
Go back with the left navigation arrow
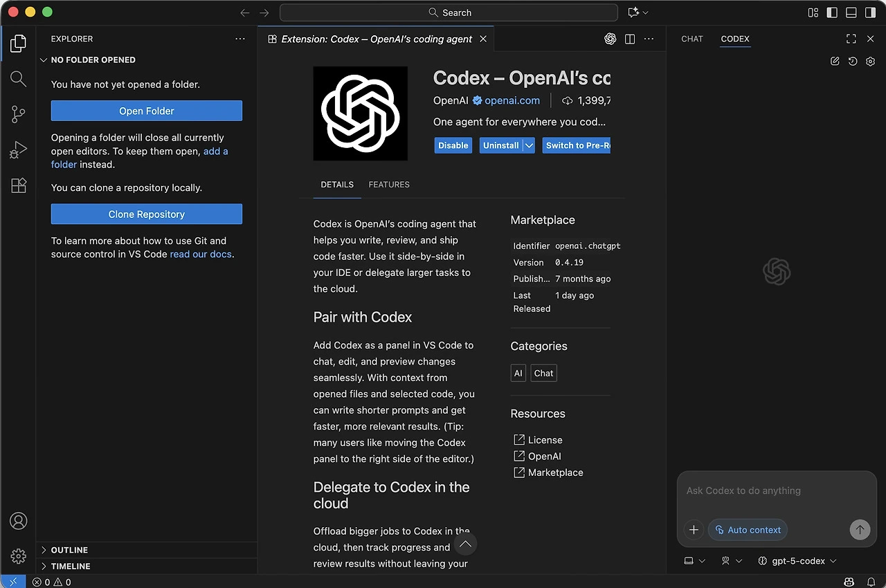click(x=244, y=12)
